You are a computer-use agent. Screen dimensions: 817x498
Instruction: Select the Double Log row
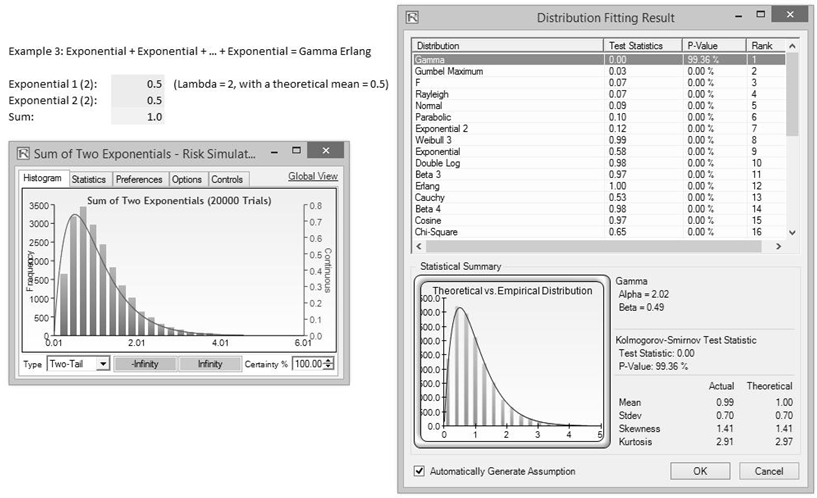[x=599, y=163]
